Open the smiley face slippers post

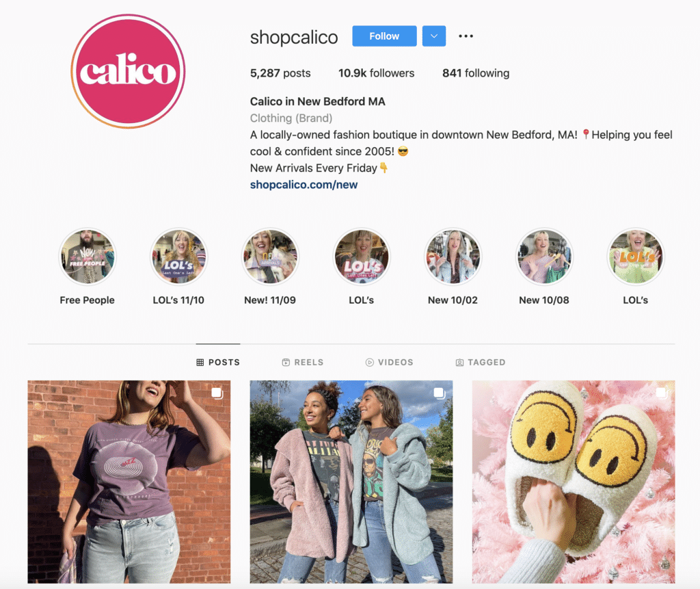(574, 482)
